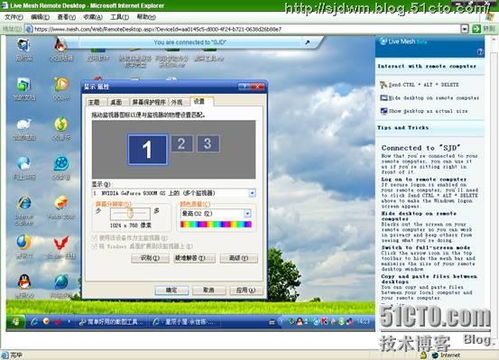Open the QQ penguin desktop icon

click(x=24, y=283)
